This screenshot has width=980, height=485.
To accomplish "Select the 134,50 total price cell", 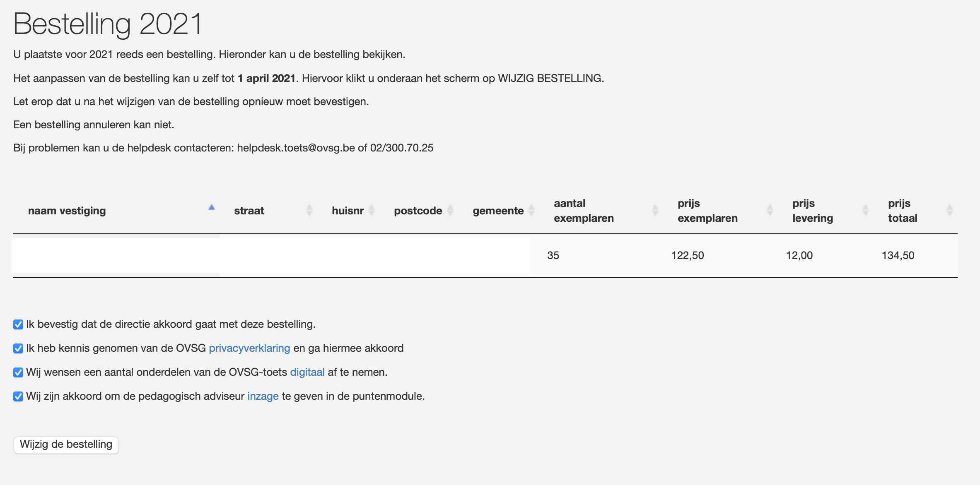I will (898, 256).
